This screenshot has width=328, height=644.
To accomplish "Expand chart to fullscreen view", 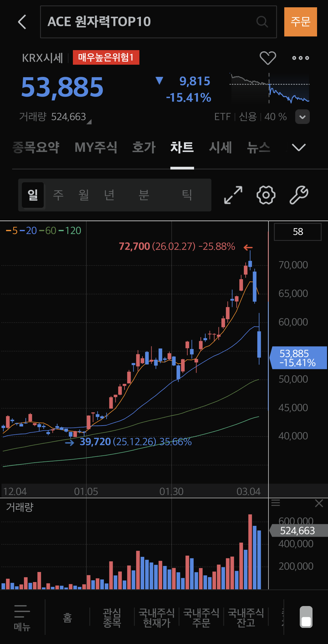I will tap(233, 195).
